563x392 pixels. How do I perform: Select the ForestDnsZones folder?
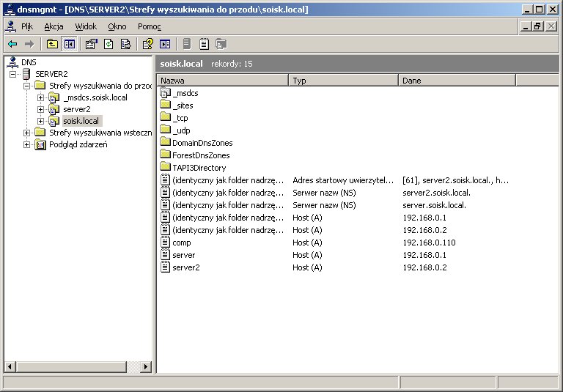pos(195,155)
